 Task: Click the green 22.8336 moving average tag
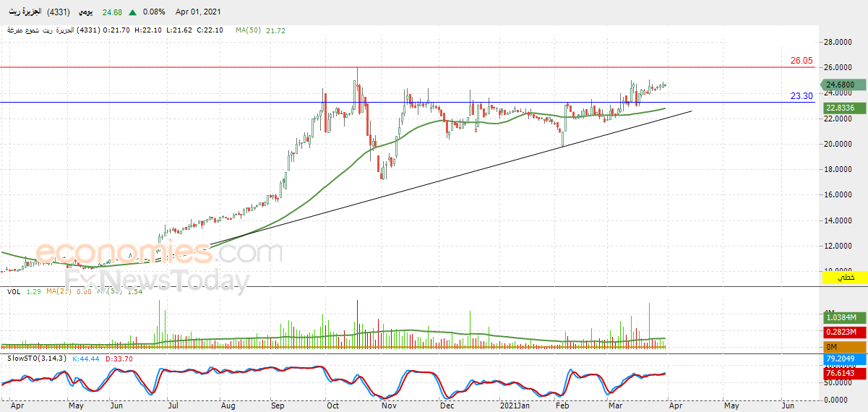(845, 108)
